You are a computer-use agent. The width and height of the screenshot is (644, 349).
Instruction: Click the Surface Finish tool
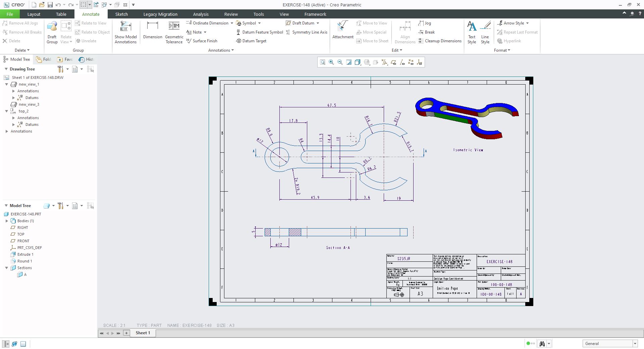coord(202,41)
